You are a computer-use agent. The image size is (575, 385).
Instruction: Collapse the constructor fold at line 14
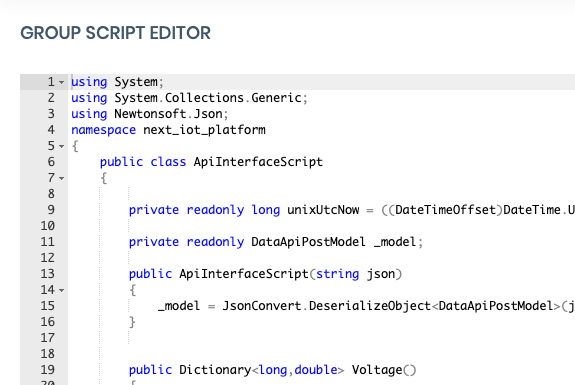(61, 290)
